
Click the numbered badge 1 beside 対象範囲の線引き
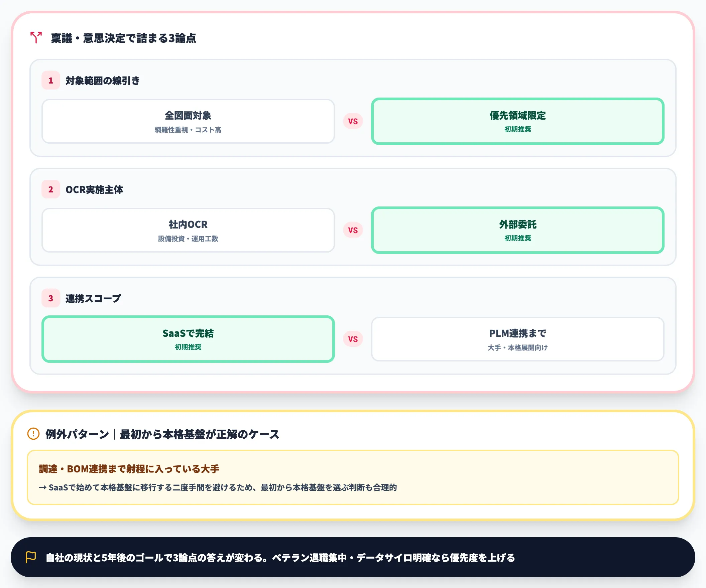[50, 81]
